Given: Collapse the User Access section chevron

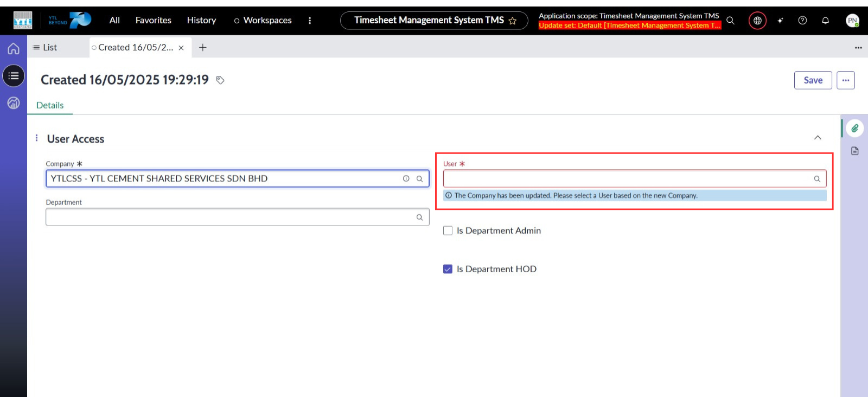Looking at the screenshot, I should pos(818,138).
